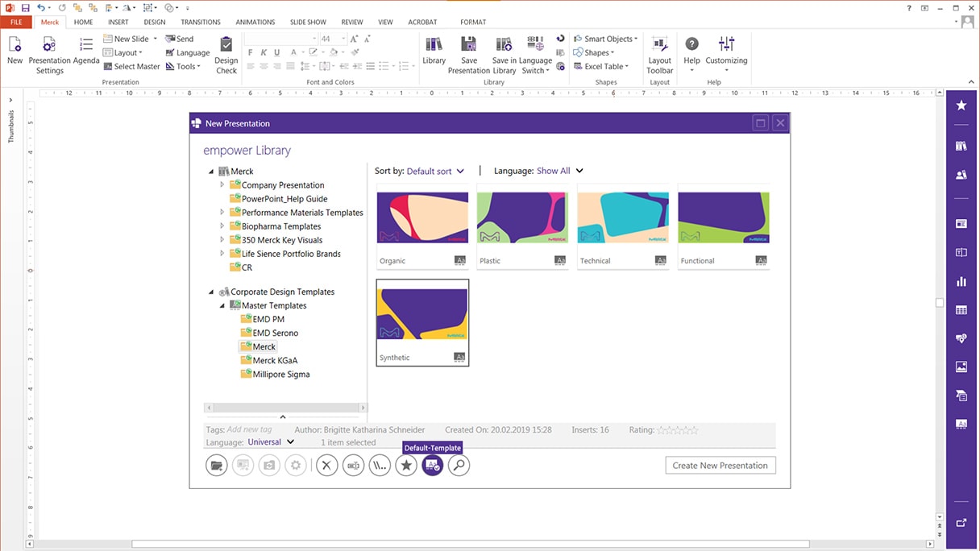The width and height of the screenshot is (980, 551).
Task: Open the Layout Toolbar
Action: tap(659, 55)
